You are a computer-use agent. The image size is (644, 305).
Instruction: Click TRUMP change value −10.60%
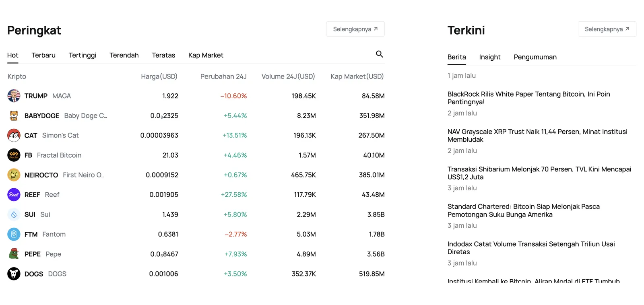233,96
